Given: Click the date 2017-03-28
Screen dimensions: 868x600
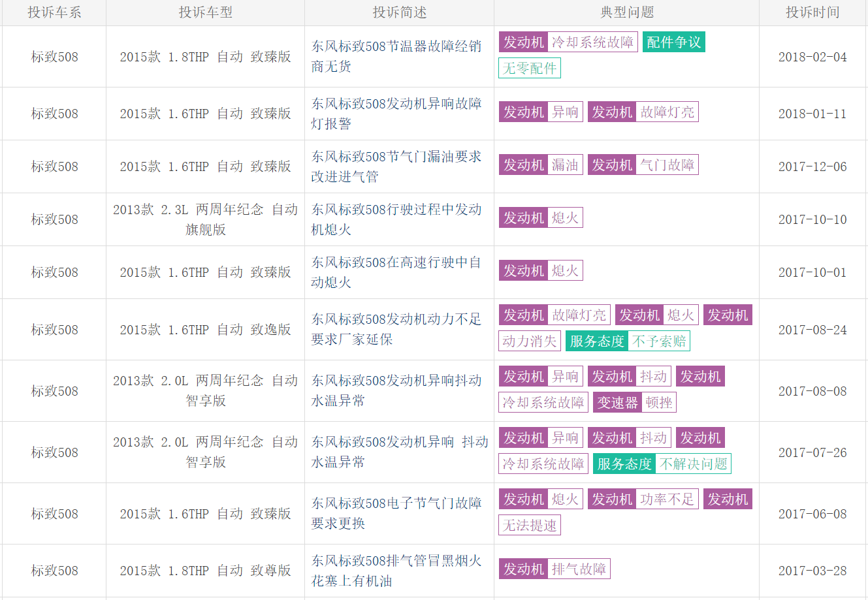Looking at the screenshot, I should coord(812,571).
